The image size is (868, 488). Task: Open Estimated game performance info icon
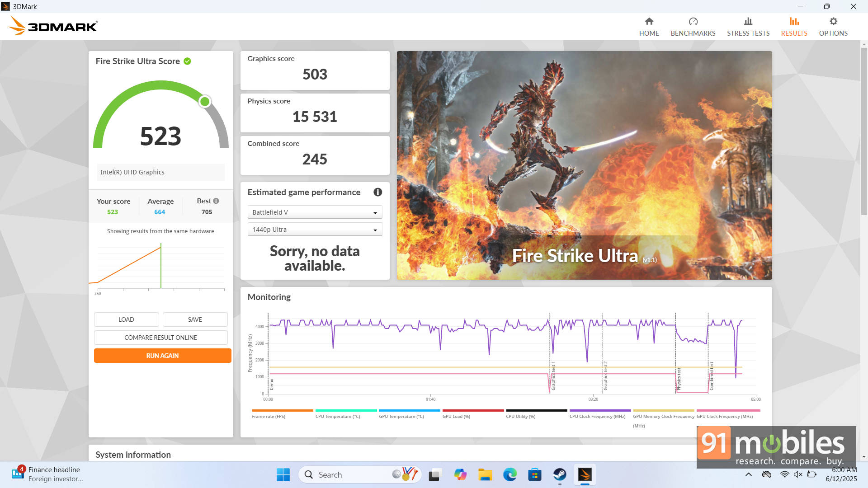(x=377, y=192)
